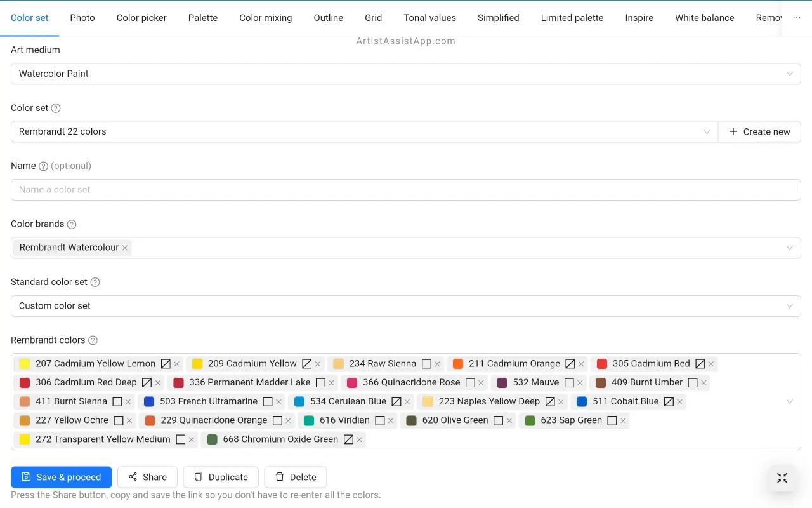
Task: Remove 207 Cadmium Yellow Lemon from the set
Action: [176, 364]
